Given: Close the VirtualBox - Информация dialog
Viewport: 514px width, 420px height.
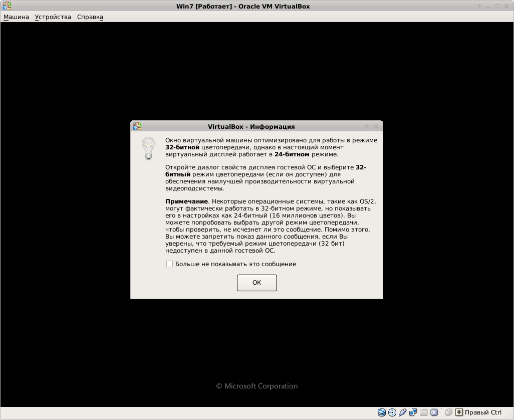Looking at the screenshot, I should [376, 126].
